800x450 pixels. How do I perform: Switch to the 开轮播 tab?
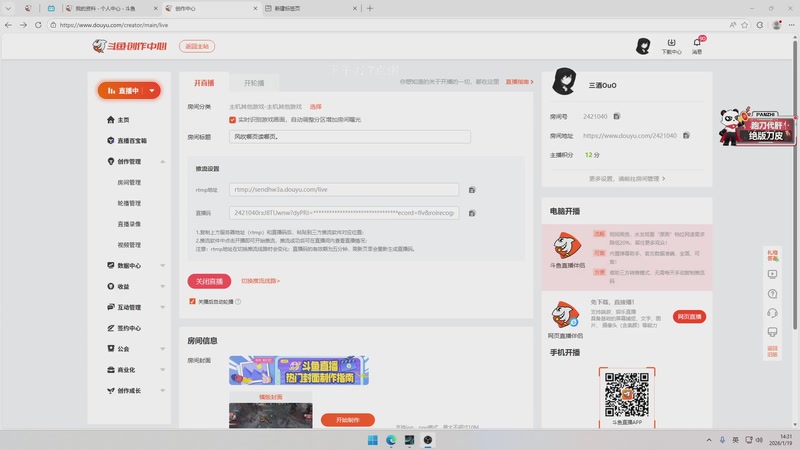[254, 83]
